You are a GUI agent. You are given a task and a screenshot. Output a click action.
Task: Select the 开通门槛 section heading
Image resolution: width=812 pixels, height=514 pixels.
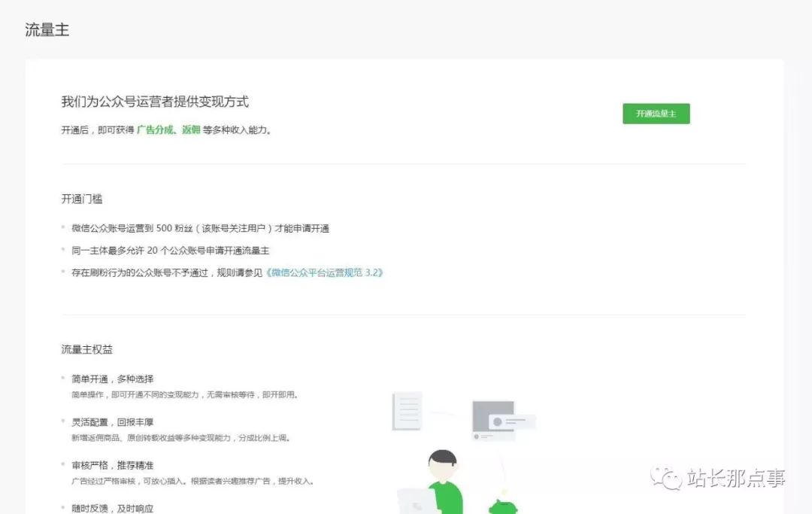82,199
